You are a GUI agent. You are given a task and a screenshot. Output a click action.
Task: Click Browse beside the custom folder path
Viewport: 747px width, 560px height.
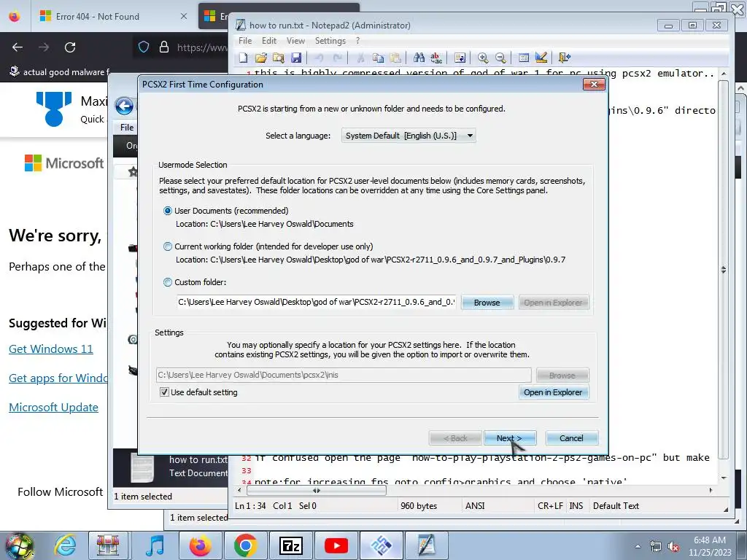(x=487, y=303)
